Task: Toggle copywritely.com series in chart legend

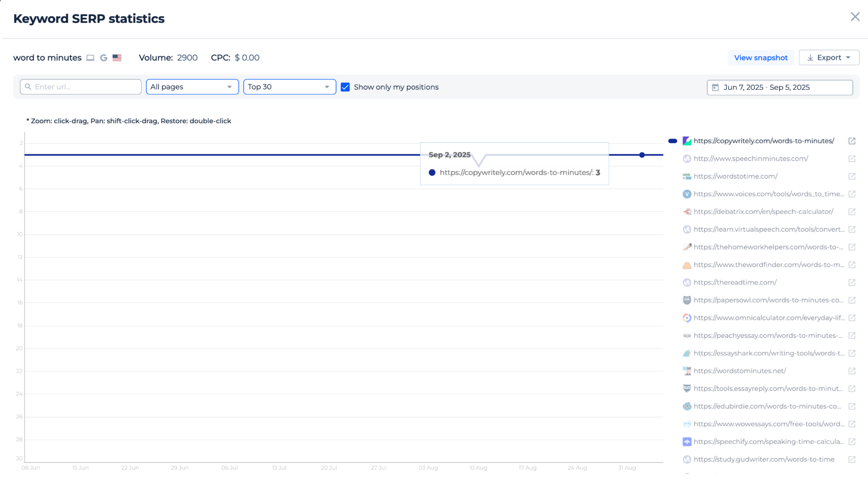Action: coord(764,141)
